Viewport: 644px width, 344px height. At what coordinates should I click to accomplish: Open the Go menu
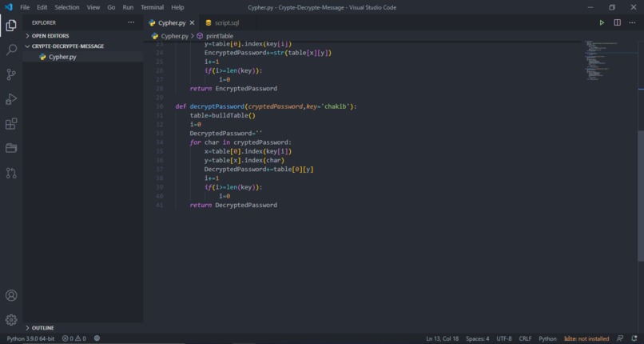111,7
